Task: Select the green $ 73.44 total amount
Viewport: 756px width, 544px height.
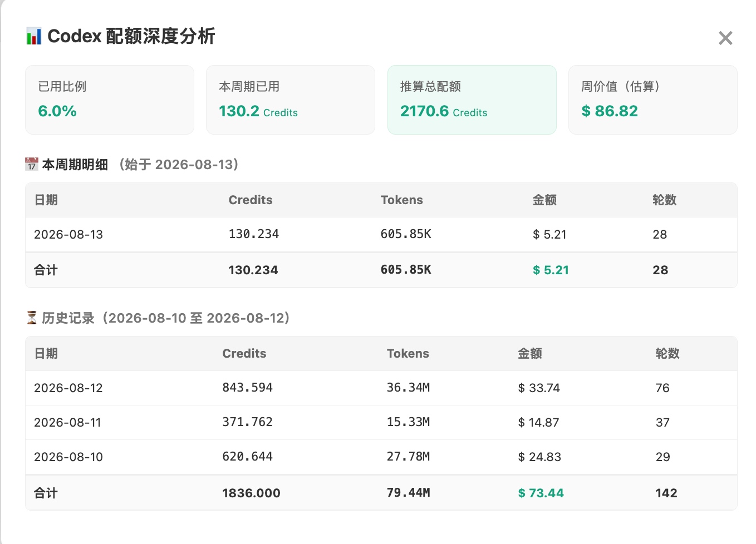Action: click(x=541, y=493)
